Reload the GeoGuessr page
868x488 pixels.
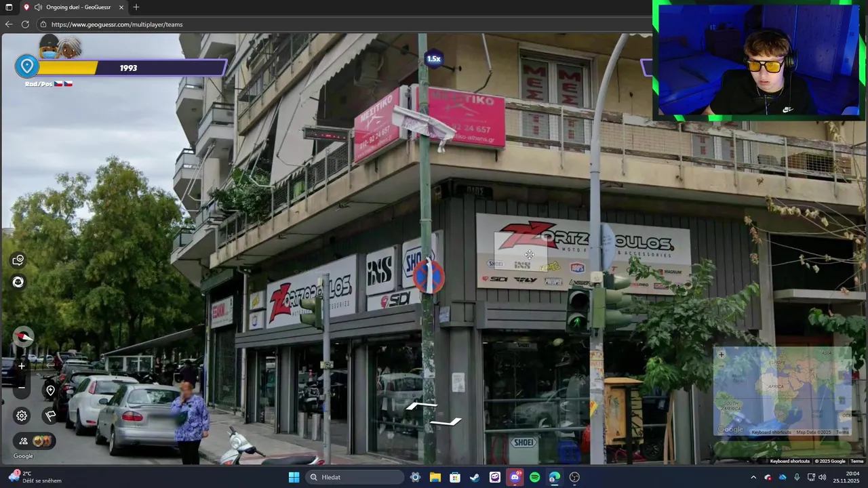click(x=25, y=24)
